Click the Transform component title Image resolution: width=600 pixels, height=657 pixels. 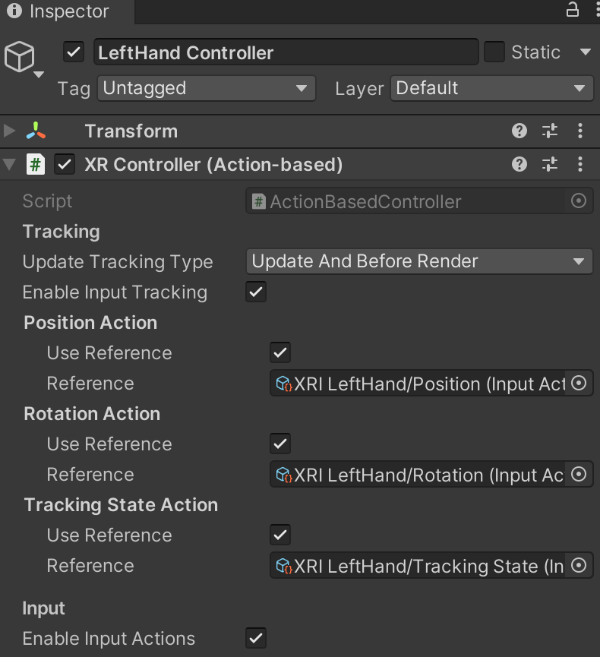[x=131, y=131]
